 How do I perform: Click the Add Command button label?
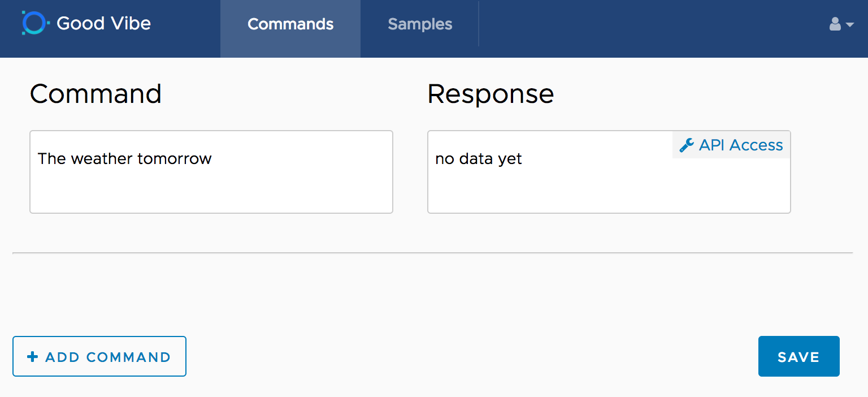108,357
